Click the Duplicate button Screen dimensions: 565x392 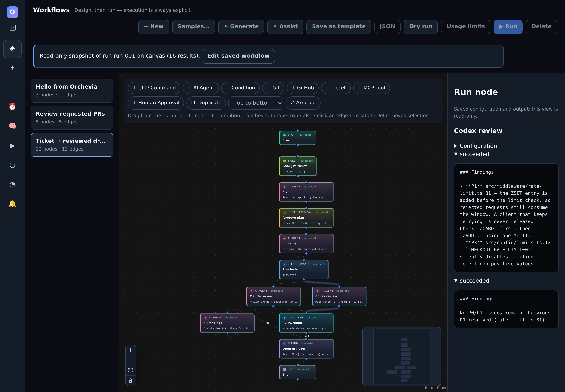coord(206,103)
